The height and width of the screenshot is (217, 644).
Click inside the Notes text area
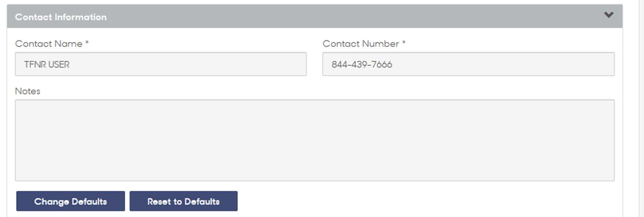pos(315,140)
